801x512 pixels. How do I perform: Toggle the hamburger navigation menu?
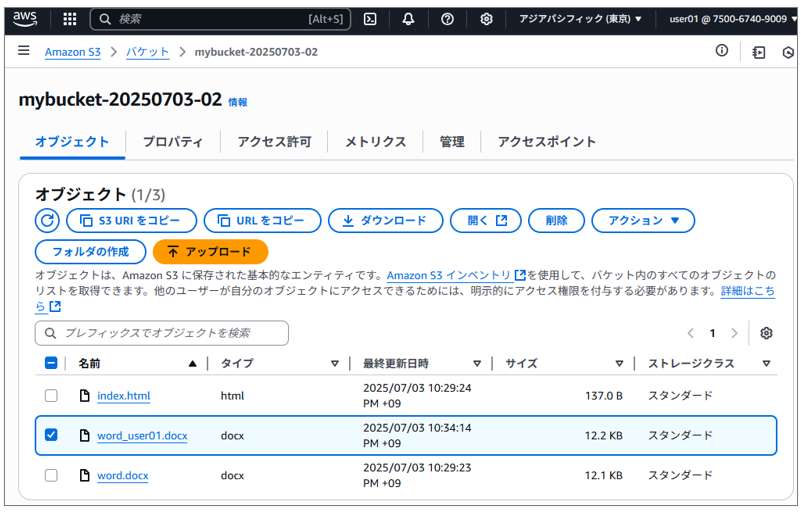23,51
